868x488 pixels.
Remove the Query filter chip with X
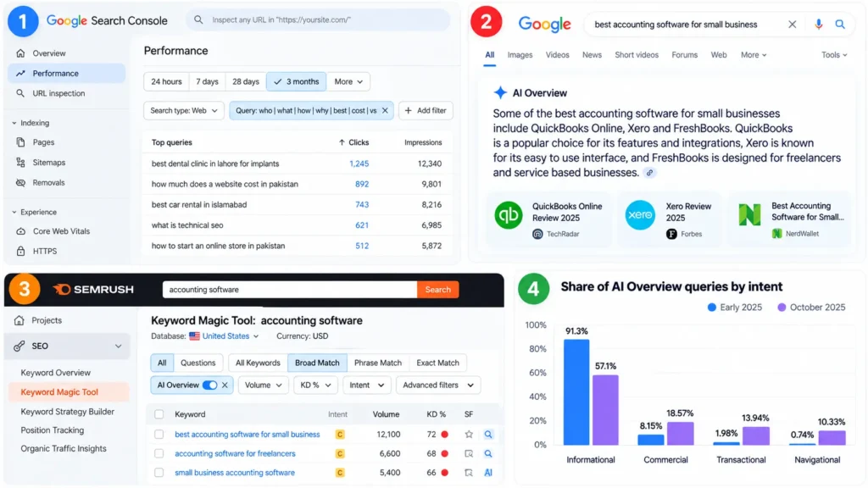385,111
